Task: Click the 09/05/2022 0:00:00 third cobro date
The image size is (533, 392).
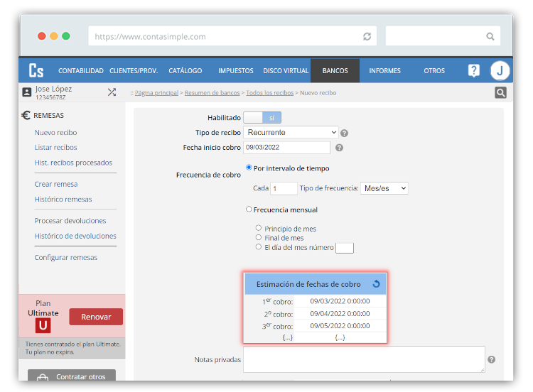Action: [x=340, y=326]
